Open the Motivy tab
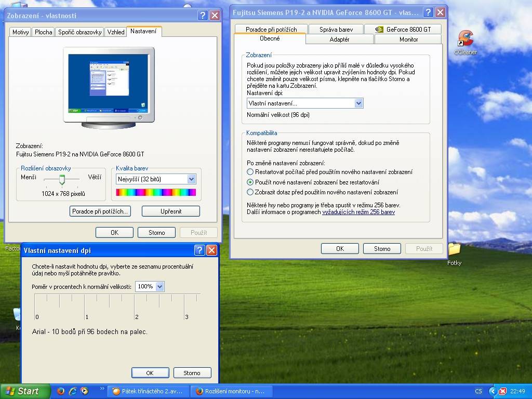The width and height of the screenshot is (532, 399). (x=20, y=32)
